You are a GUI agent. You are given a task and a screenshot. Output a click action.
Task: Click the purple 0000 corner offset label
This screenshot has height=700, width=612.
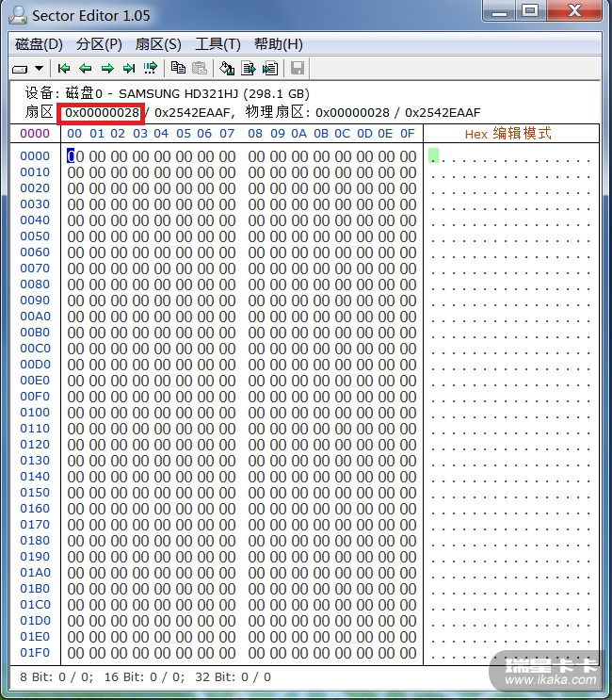(x=35, y=134)
